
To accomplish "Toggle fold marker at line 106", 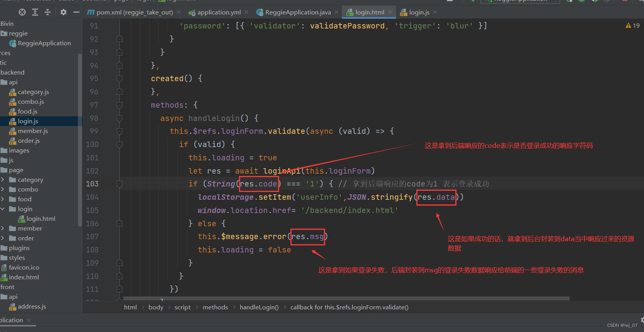I will [120, 224].
